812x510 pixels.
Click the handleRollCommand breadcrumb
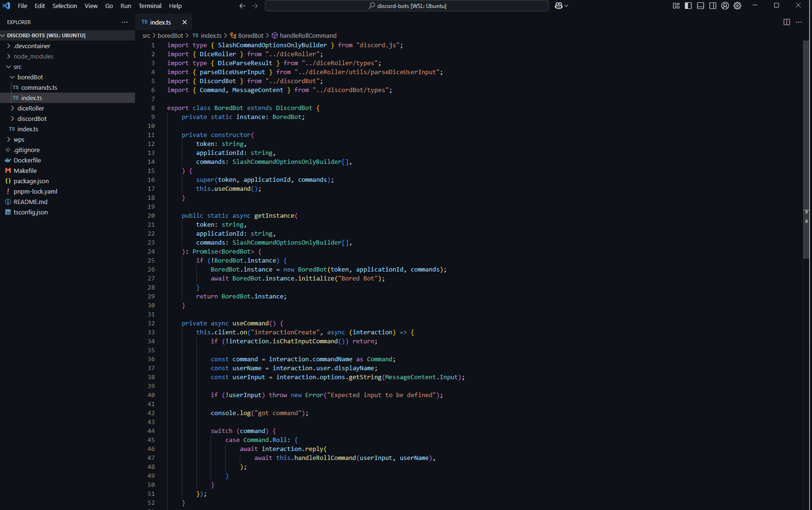click(304, 35)
